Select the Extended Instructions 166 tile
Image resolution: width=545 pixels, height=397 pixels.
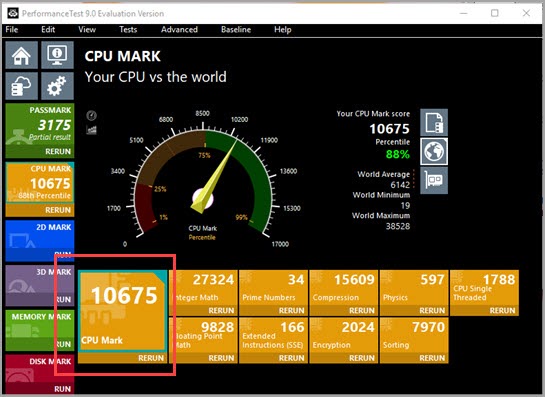click(274, 335)
